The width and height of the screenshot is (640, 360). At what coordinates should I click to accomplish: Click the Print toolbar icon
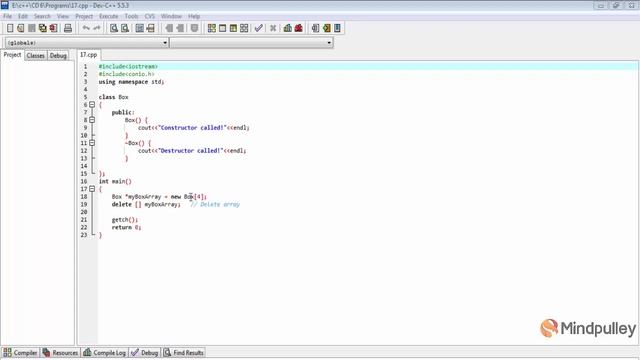pyautogui.click(x=68, y=28)
